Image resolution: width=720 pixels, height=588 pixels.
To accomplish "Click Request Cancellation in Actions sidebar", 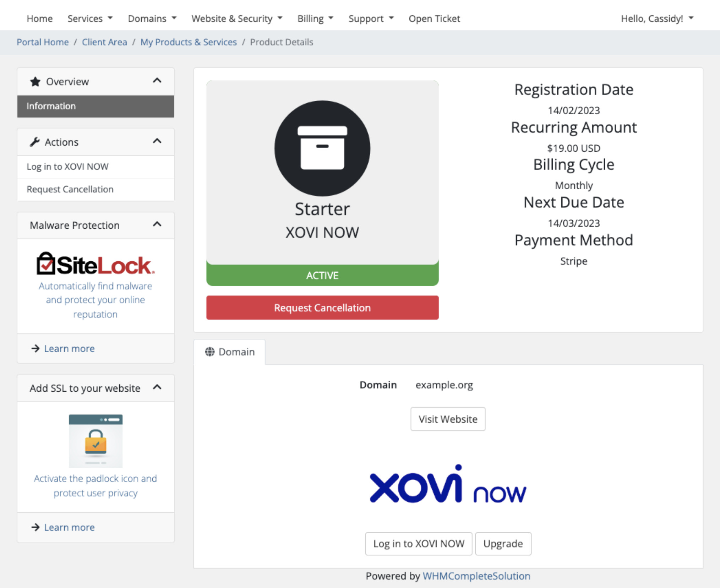I will point(96,189).
